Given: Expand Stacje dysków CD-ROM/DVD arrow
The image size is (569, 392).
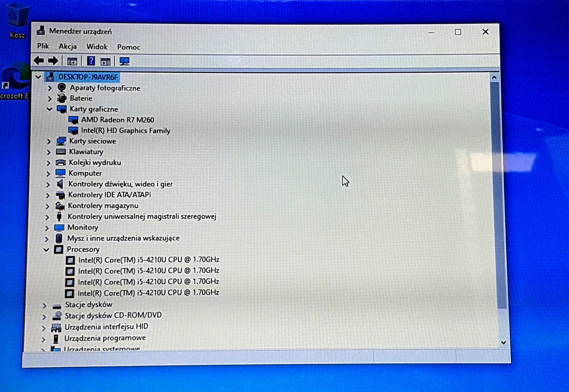Looking at the screenshot, I should tap(44, 317).
